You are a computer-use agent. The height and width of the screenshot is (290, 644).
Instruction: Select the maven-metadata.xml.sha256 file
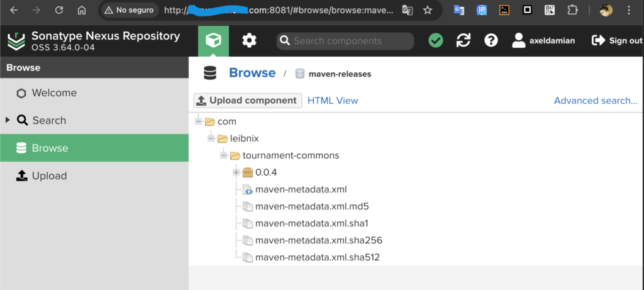[318, 240]
